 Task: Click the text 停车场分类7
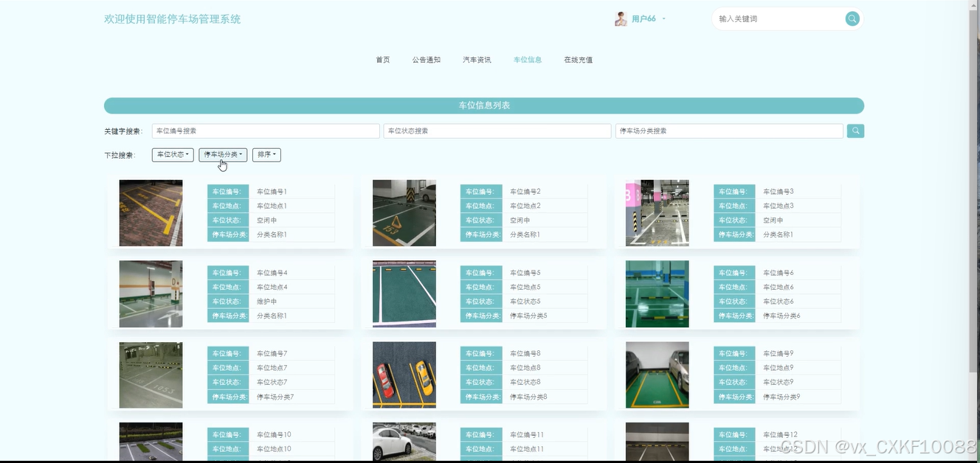[275, 397]
